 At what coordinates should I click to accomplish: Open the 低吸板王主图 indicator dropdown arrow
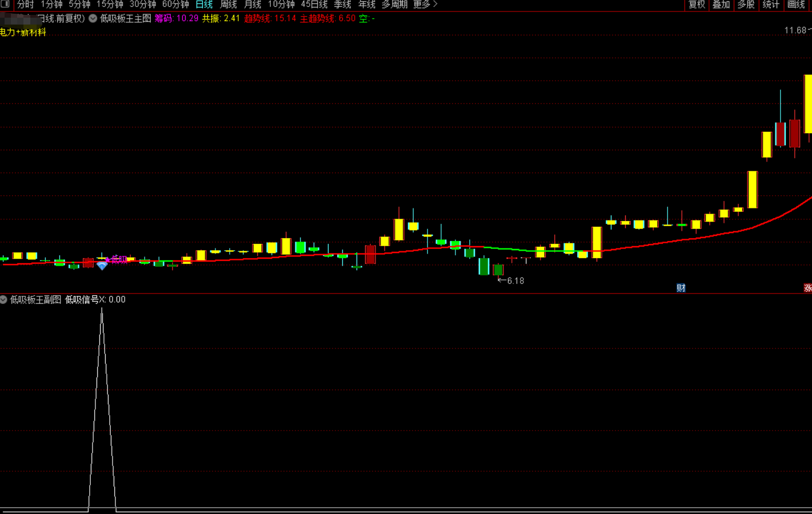[93, 18]
